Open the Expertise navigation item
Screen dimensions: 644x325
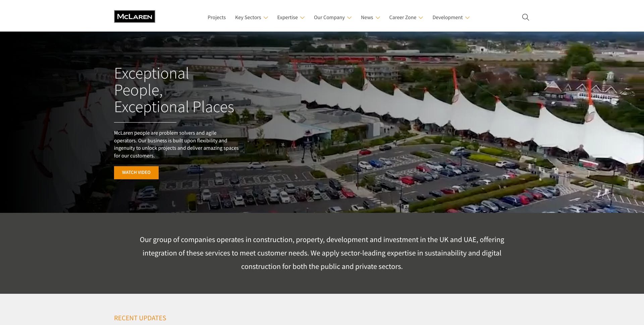tap(287, 17)
